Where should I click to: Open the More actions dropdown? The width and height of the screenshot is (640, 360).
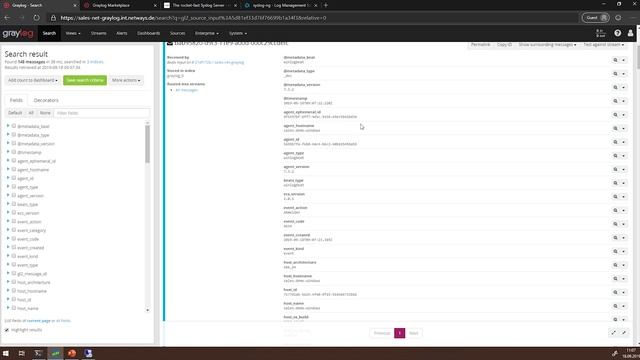coord(126,80)
